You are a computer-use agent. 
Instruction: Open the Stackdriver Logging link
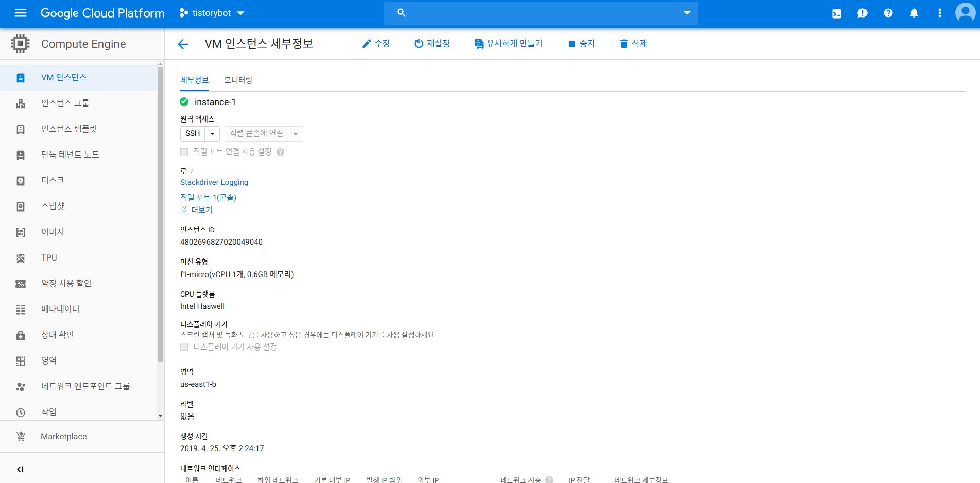click(x=214, y=182)
